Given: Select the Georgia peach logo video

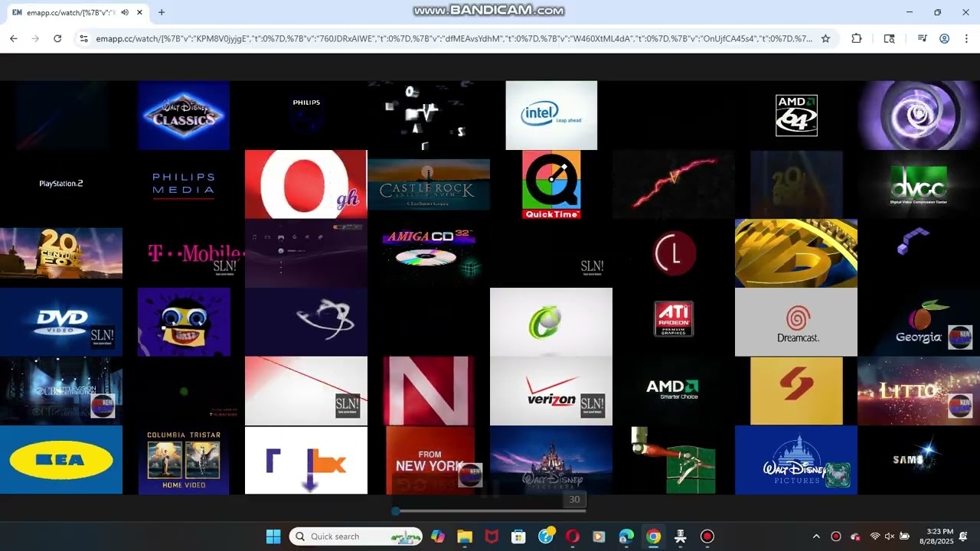Looking at the screenshot, I should click(x=919, y=322).
